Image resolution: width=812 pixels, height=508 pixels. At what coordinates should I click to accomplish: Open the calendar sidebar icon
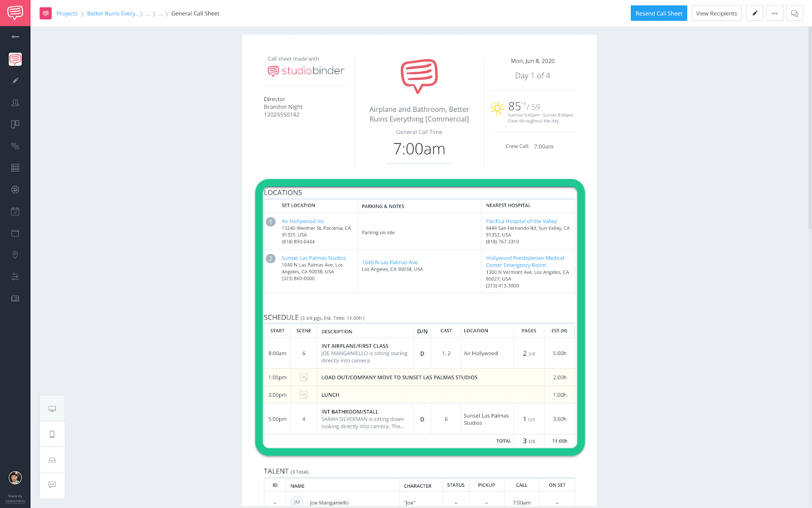click(x=15, y=211)
